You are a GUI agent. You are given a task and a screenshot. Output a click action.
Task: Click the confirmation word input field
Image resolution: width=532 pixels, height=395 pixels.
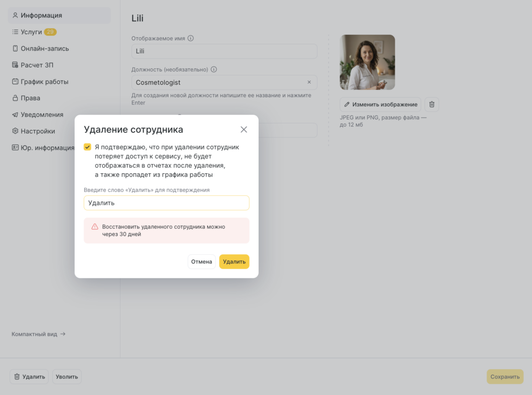(166, 203)
